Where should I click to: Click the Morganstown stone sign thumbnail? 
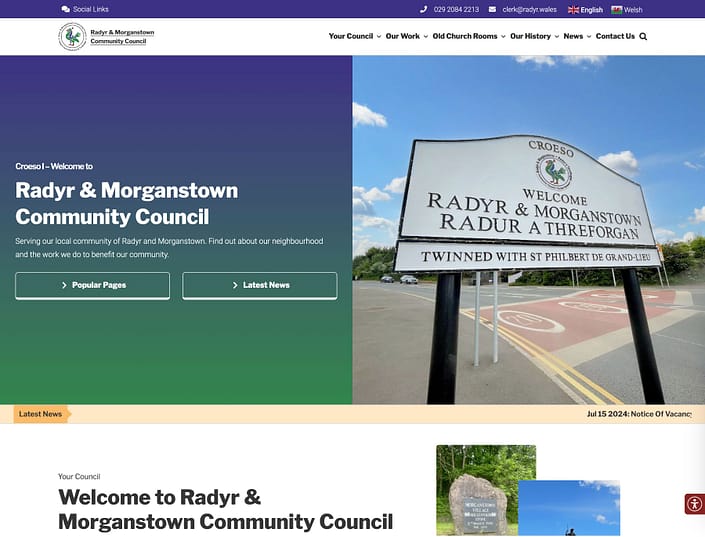point(476,490)
